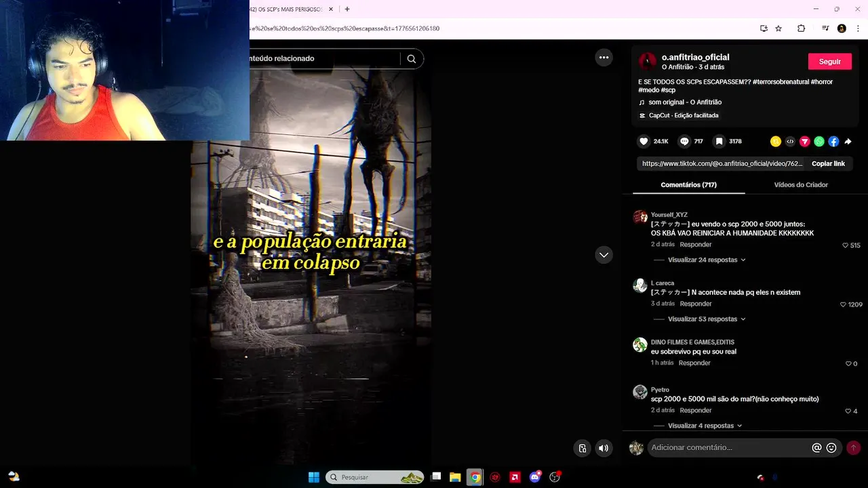Click Copiar link button
This screenshot has height=488, width=868.
(828, 163)
